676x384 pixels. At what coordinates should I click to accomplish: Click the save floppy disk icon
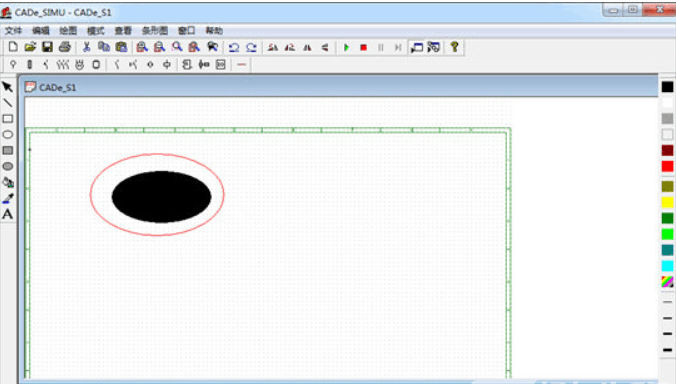pyautogui.click(x=47, y=47)
